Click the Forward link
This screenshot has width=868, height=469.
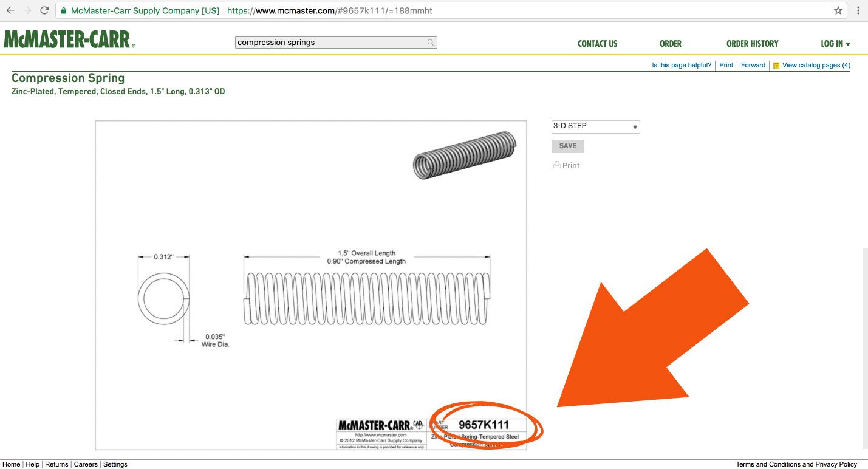click(x=753, y=65)
